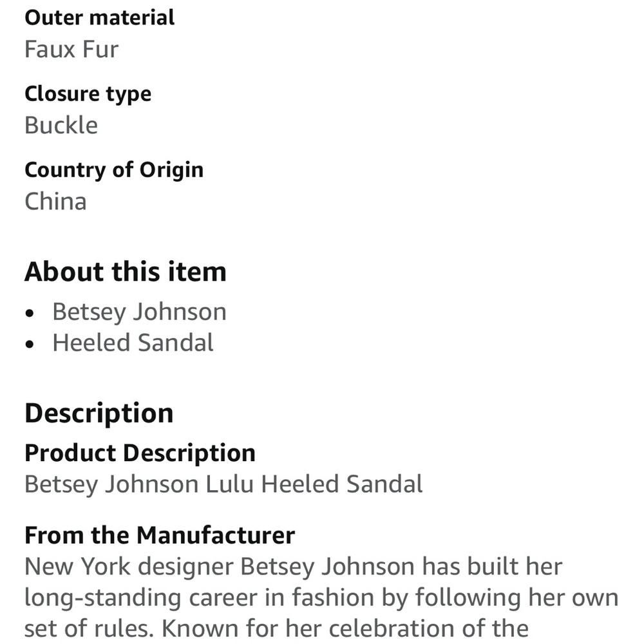Screen dimensions: 644x644
Task: Select the China origin value
Action: click(x=55, y=202)
